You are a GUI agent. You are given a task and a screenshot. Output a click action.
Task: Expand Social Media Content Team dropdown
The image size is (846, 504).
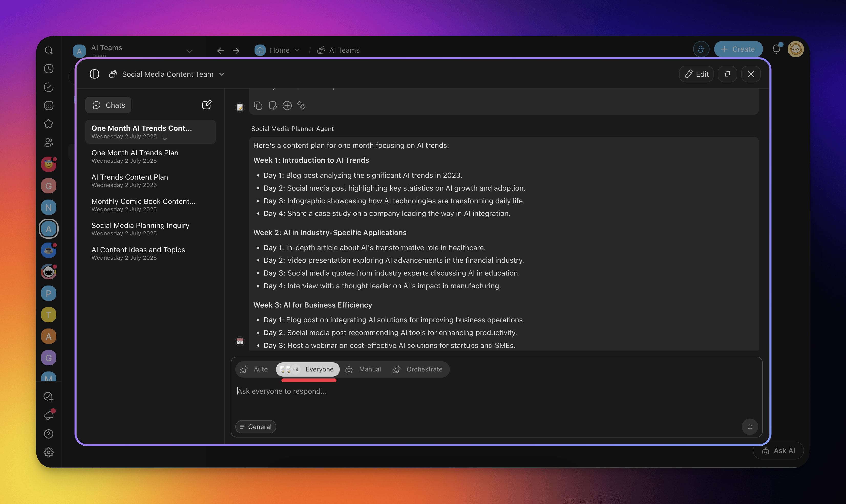(221, 74)
